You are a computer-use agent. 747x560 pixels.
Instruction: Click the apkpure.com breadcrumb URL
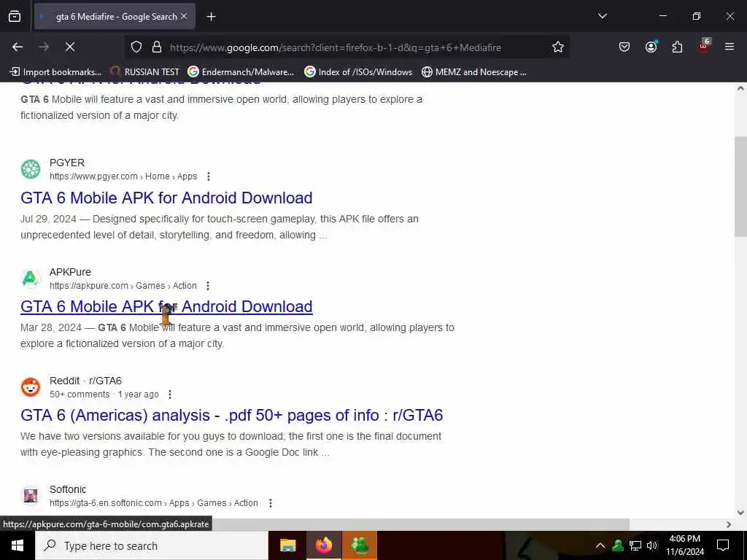pos(123,286)
